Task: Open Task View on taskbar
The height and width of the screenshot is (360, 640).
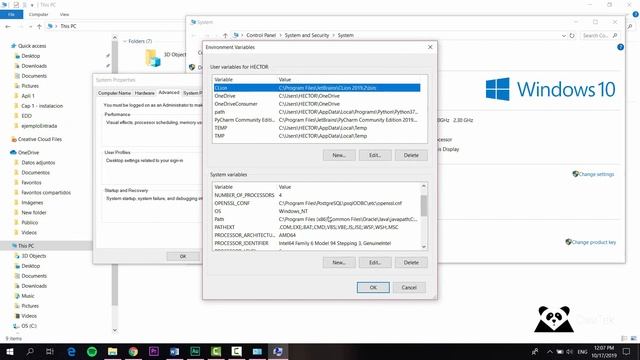Action: 50,351
